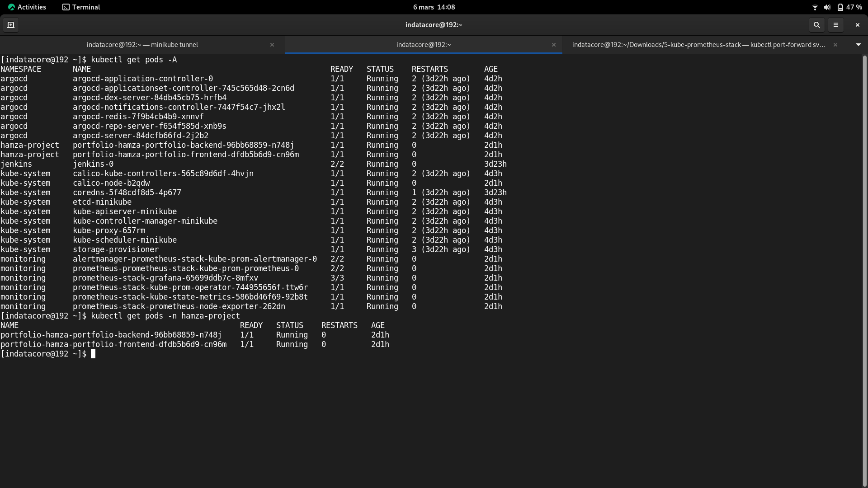Click the Terminal app icon in top bar

[x=66, y=7]
